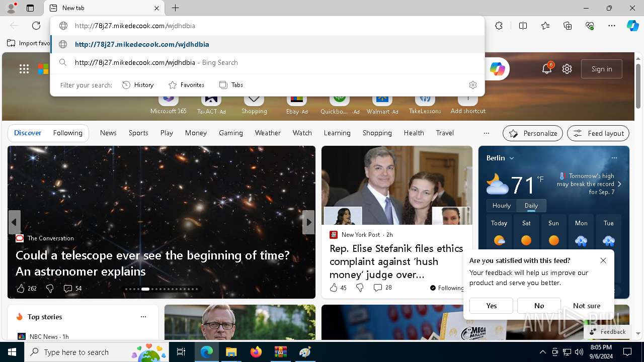This screenshot has height=362, width=644.
Task: Switch to Following feed
Action: (x=67, y=133)
